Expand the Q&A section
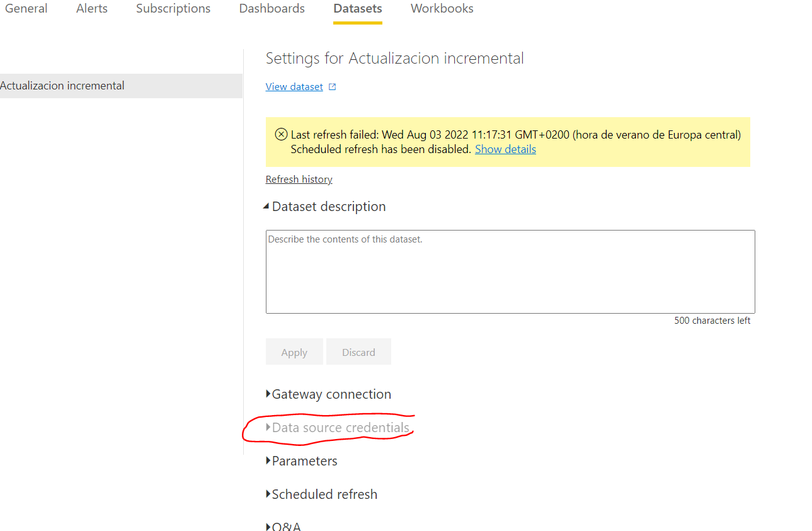Screen dimensions: 812x531 click(x=283, y=527)
